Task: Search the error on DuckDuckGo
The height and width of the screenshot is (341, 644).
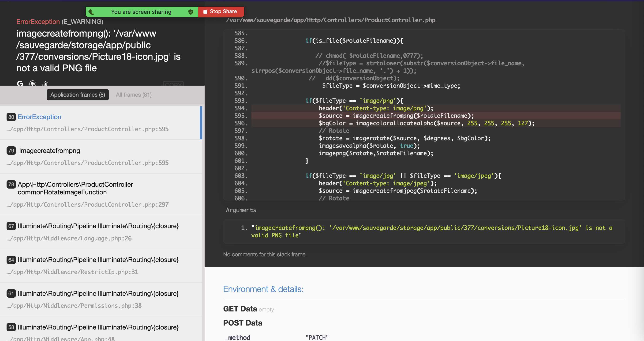Action: point(33,83)
